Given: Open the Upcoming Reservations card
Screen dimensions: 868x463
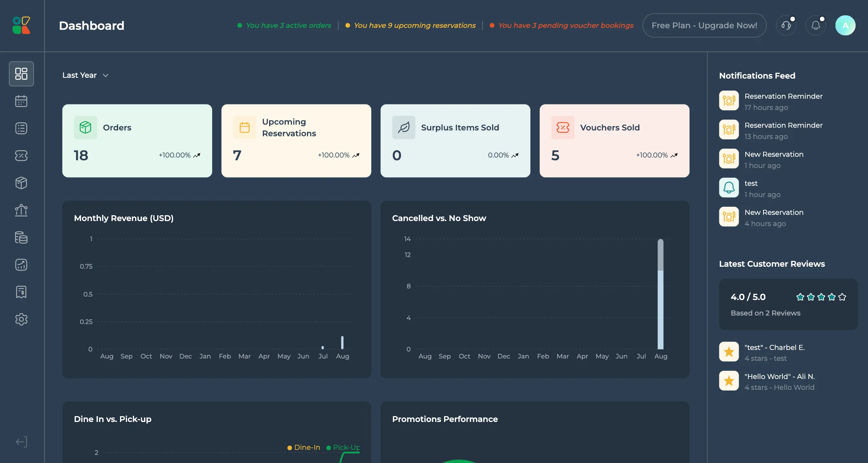Looking at the screenshot, I should (296, 141).
